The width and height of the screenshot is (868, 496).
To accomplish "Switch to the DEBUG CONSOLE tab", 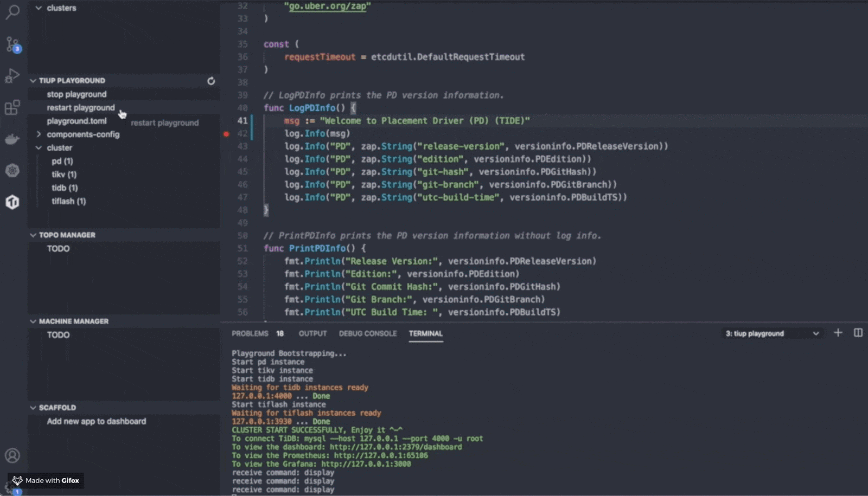I will point(368,334).
